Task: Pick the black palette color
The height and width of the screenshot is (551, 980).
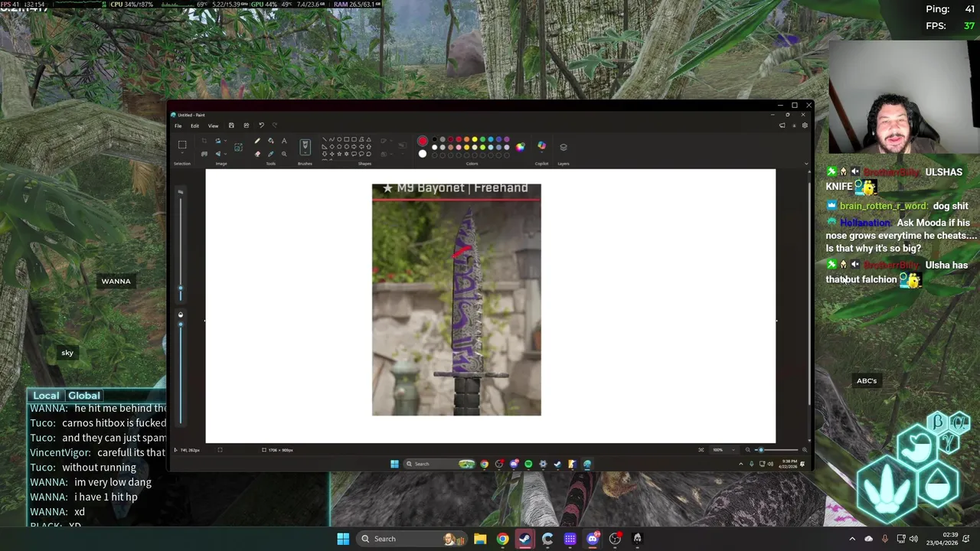Action: 434,140
